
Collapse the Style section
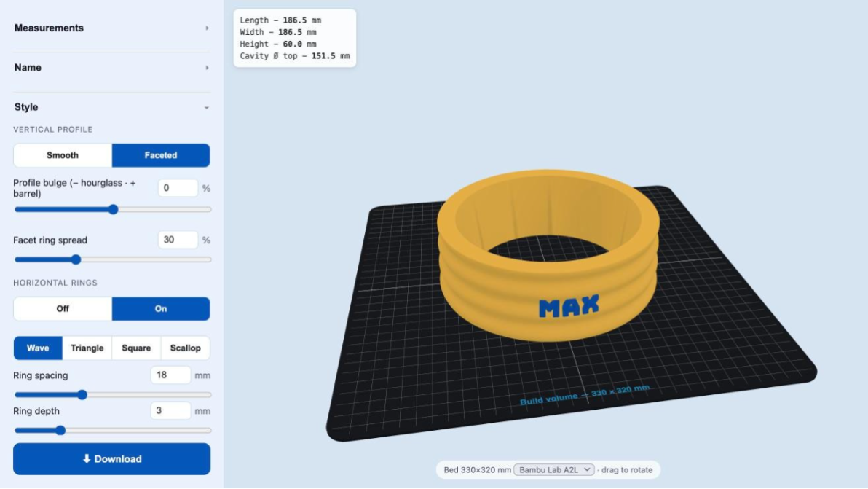pyautogui.click(x=111, y=107)
